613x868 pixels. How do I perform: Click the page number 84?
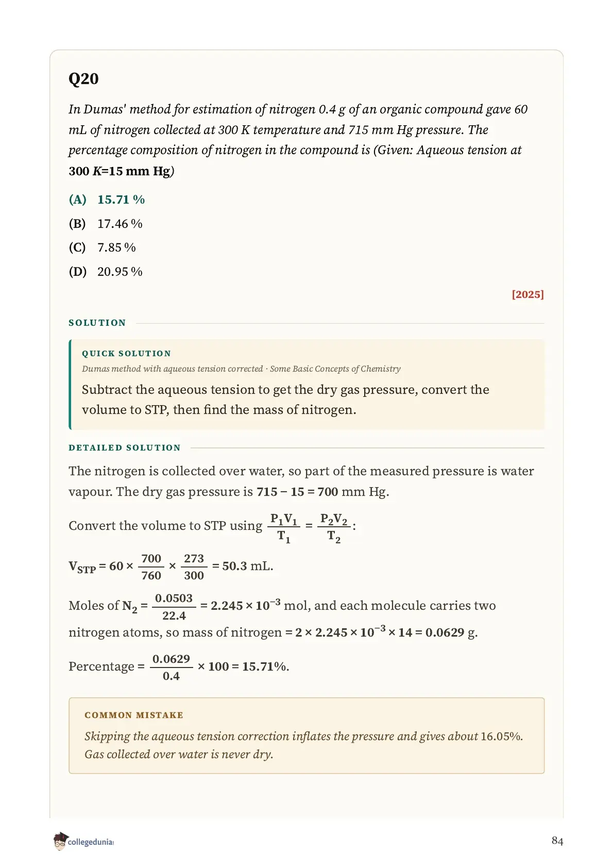click(x=557, y=841)
